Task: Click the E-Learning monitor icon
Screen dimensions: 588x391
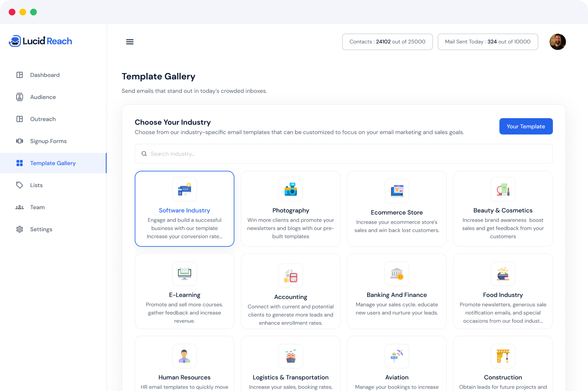Action: (184, 274)
